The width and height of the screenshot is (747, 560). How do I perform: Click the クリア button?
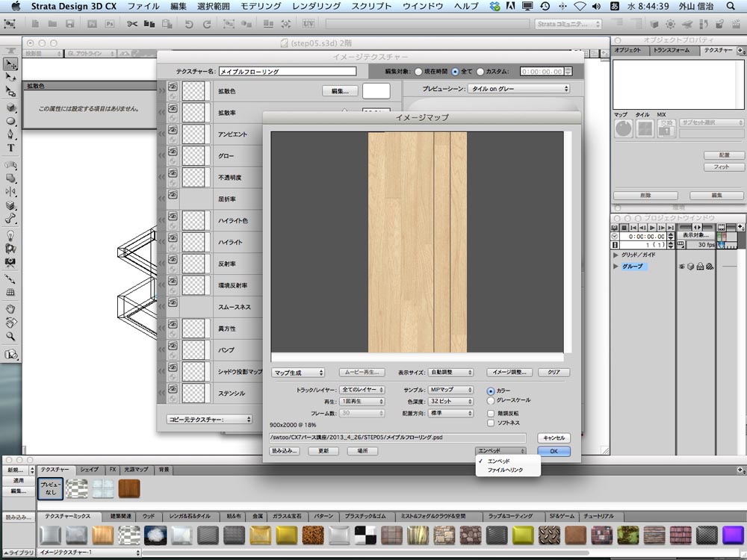pos(554,373)
